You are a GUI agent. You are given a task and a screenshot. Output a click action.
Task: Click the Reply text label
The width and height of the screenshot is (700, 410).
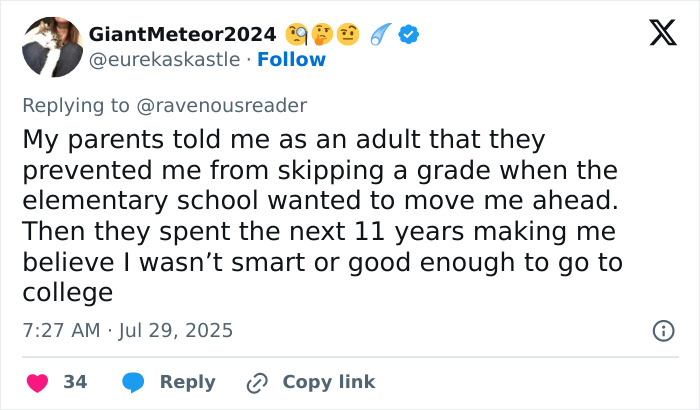(188, 382)
